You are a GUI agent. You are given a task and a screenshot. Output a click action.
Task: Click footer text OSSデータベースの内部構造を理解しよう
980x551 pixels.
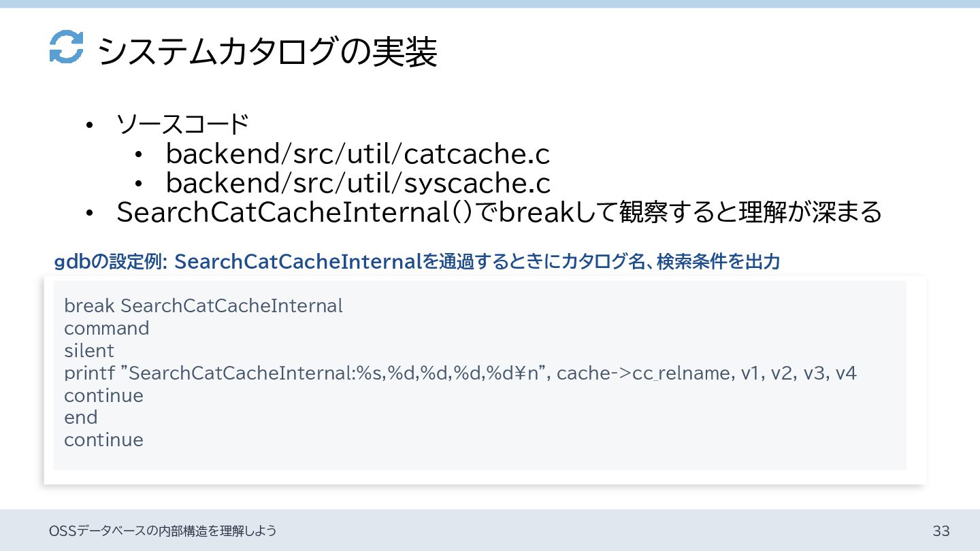[163, 531]
